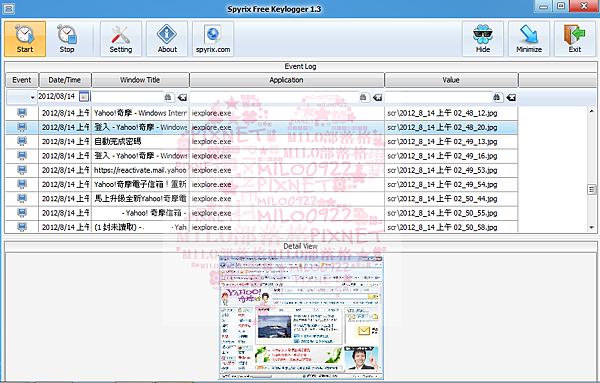Click the Event Log panel header
The height and width of the screenshot is (383, 600).
300,66
